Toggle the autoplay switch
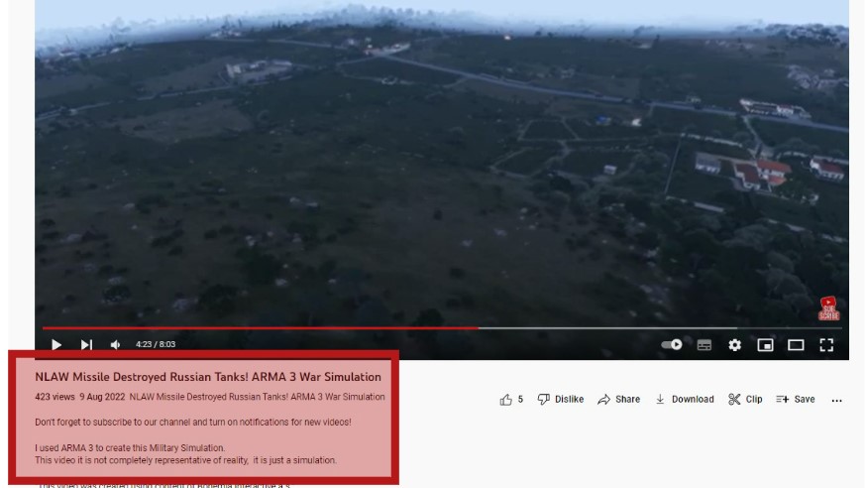This screenshot has height=488, width=868. coord(672,344)
